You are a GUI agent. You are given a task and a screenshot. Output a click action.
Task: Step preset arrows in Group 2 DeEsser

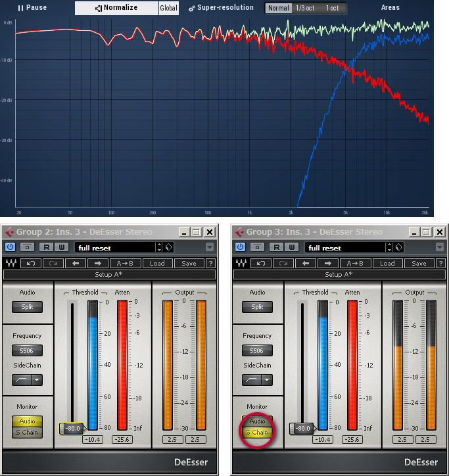(159, 247)
